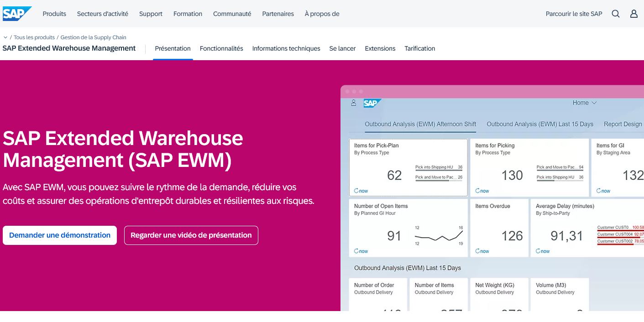
Task: Refresh the Items for Picking tile
Action: pos(482,191)
